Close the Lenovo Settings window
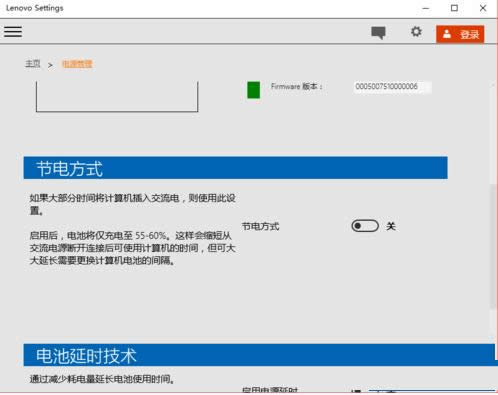 point(483,8)
